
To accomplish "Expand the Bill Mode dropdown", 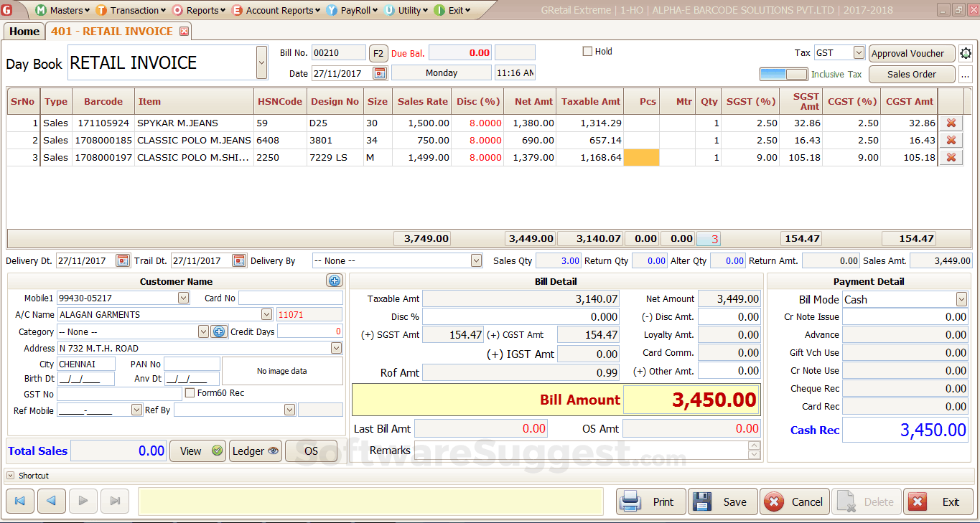I will coord(961,300).
